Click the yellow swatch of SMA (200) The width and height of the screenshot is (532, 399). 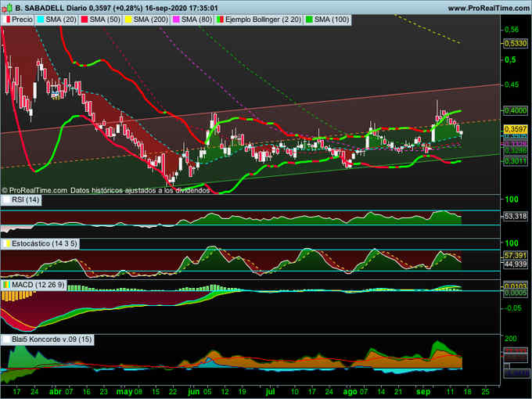coord(128,20)
